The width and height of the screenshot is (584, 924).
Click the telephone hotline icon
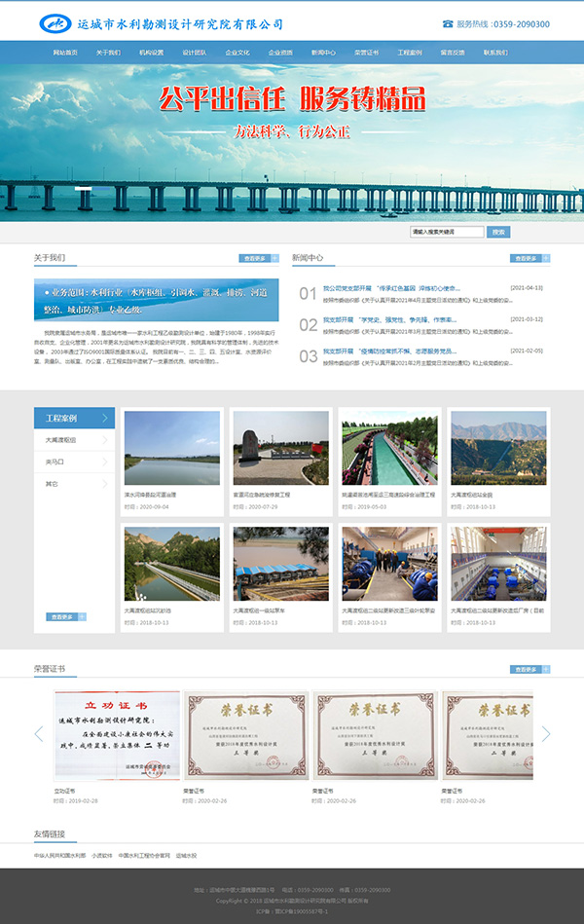tap(447, 24)
